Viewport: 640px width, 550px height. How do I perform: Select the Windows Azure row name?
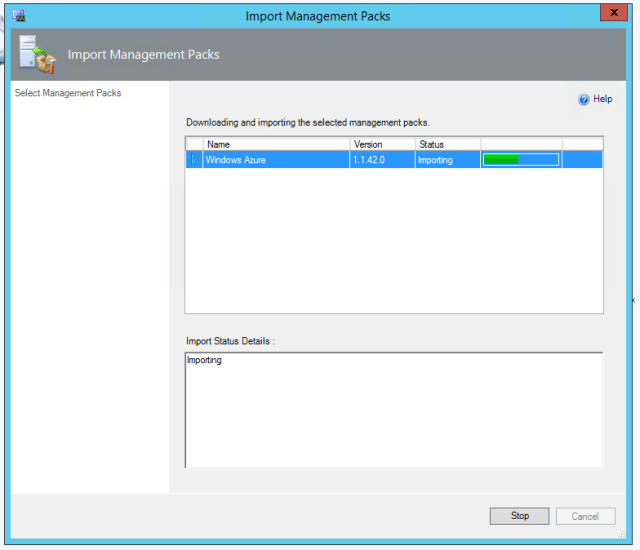(236, 160)
